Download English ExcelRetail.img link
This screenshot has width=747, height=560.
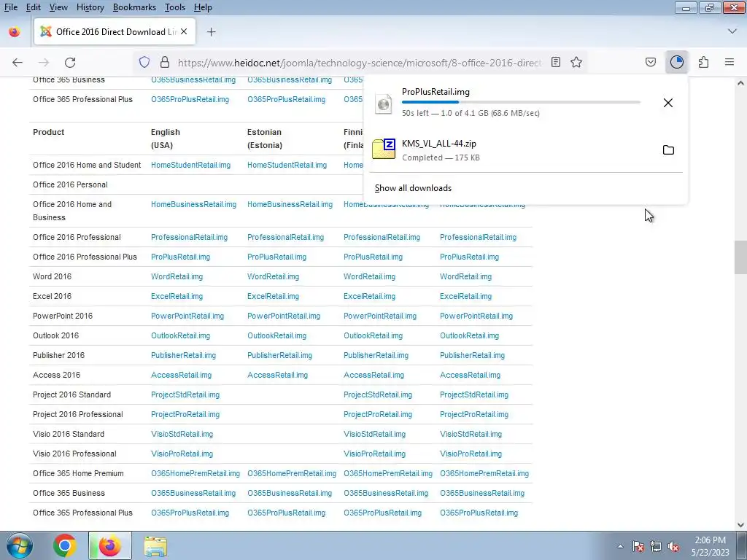tap(177, 296)
